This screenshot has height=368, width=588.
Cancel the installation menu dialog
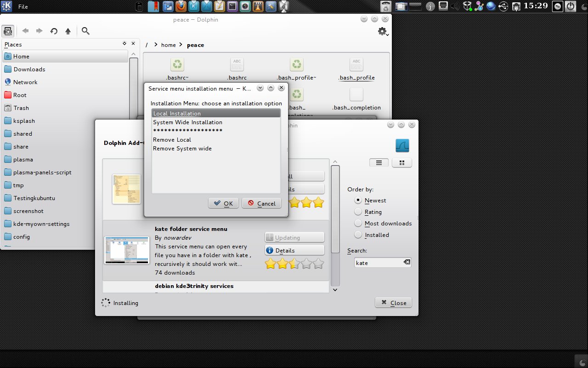tap(261, 203)
